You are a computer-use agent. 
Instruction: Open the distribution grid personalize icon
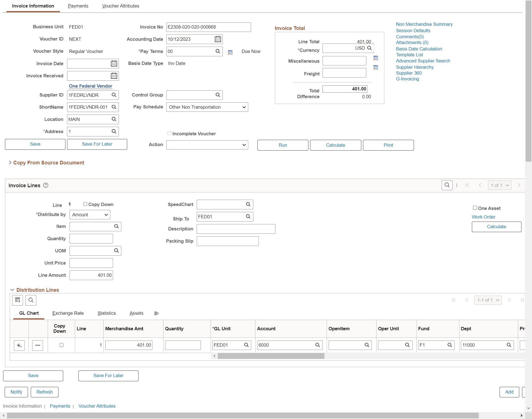coord(17,300)
